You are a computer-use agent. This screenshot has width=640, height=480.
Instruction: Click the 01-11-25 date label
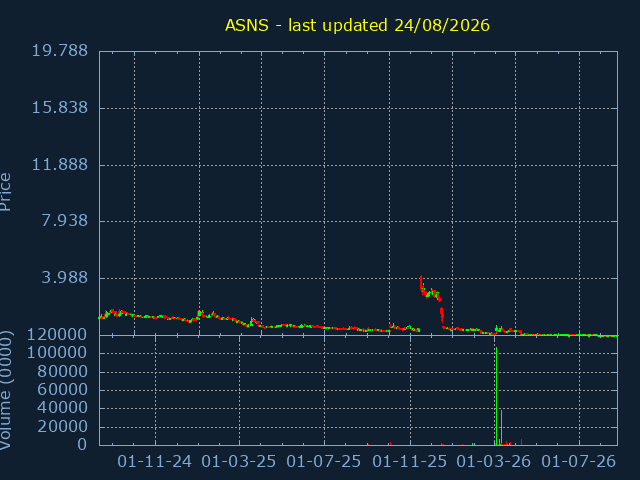click(410, 462)
